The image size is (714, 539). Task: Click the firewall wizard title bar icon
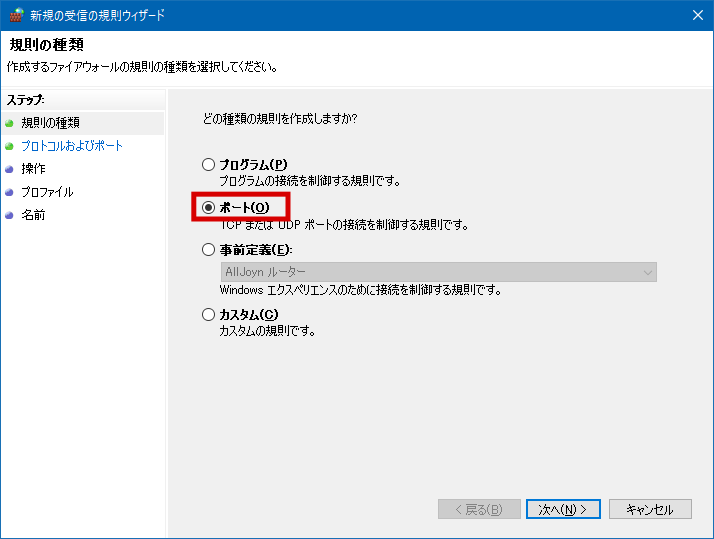click(x=16, y=15)
